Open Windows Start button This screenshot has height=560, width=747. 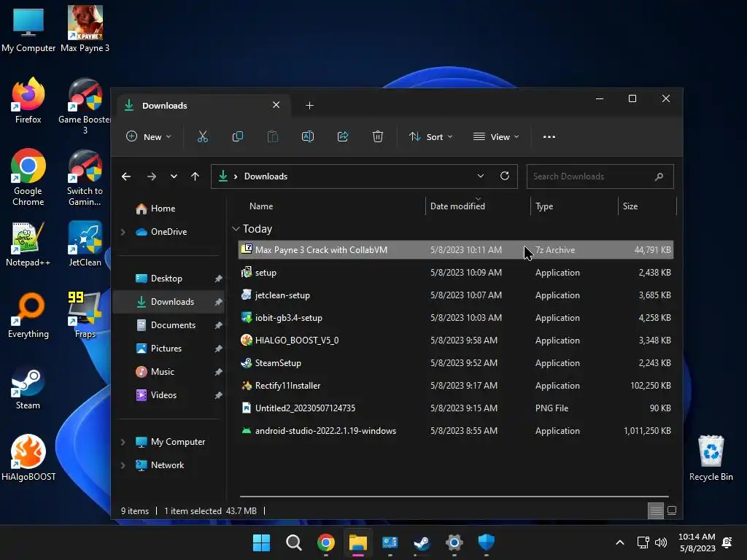pyautogui.click(x=262, y=542)
